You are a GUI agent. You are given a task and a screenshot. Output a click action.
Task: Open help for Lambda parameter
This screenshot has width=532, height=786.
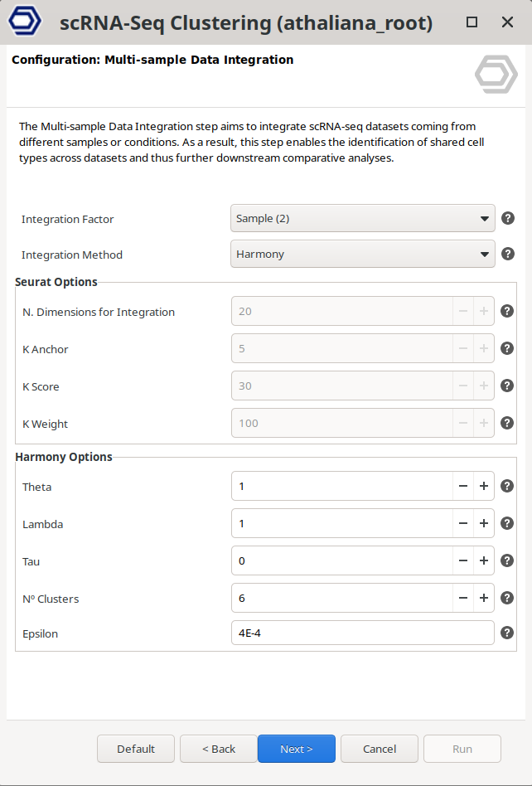click(508, 524)
